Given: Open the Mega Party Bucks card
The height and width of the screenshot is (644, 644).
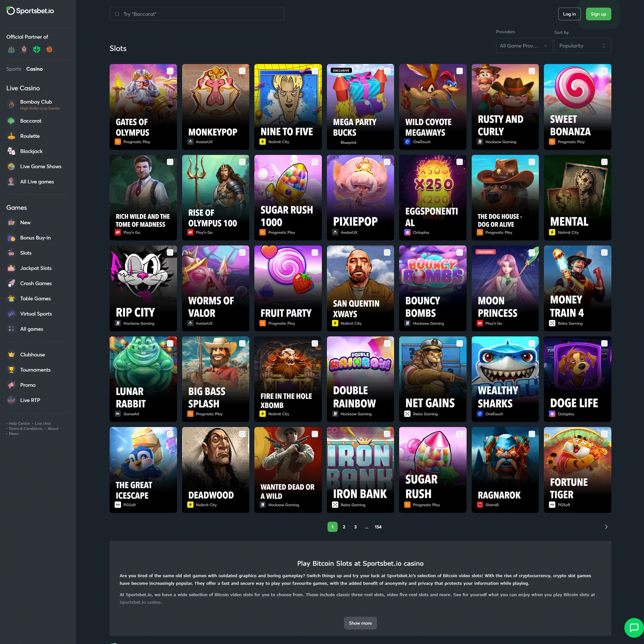Looking at the screenshot, I should pyautogui.click(x=360, y=107).
